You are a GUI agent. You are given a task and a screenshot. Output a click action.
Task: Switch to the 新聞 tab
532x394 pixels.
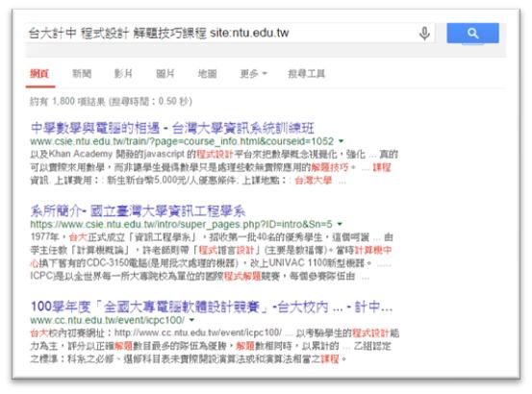point(82,74)
